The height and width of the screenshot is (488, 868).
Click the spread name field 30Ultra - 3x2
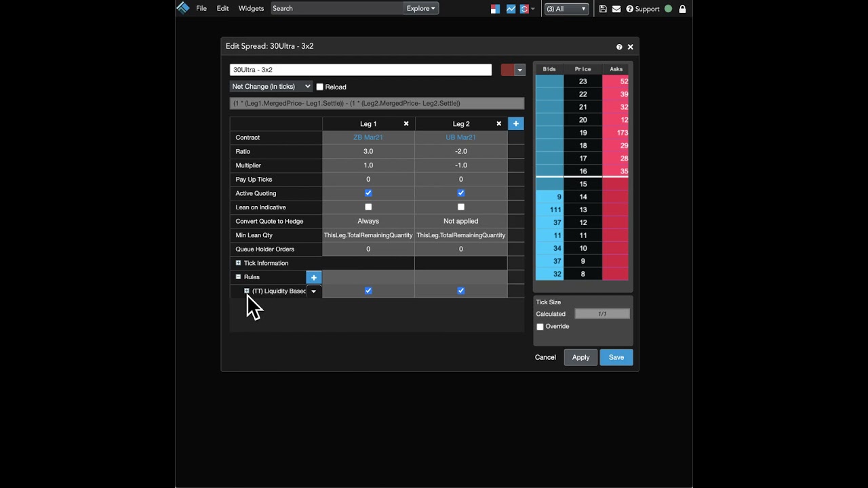pos(361,70)
